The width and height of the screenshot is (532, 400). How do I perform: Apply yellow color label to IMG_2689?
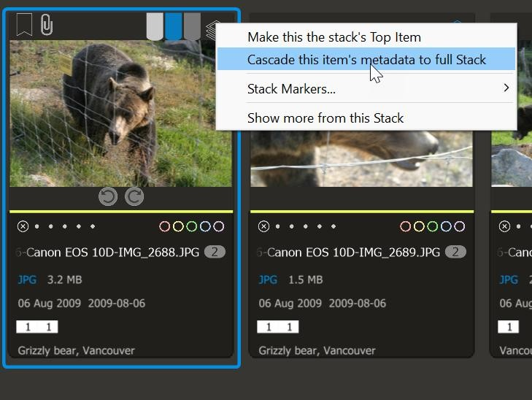[419, 226]
